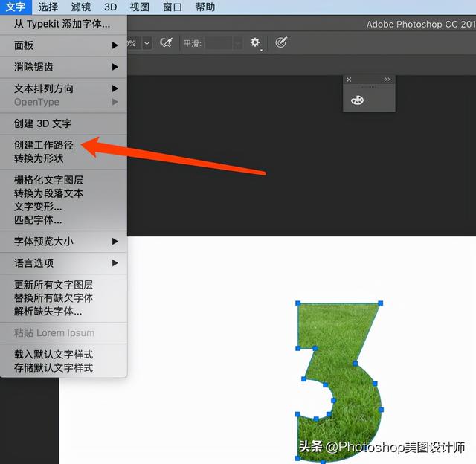This screenshot has width=476, height=464.
Task: Open the 窗口 menu
Action: (173, 7)
